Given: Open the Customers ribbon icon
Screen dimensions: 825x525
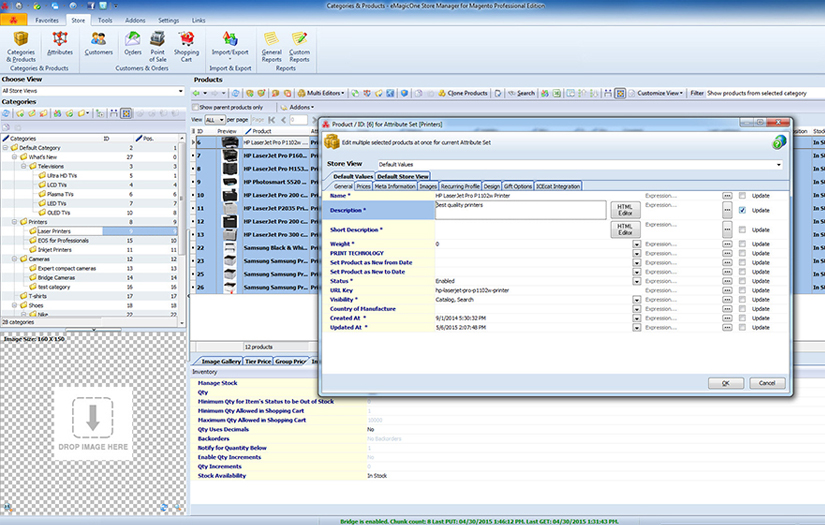Looking at the screenshot, I should tap(98, 44).
